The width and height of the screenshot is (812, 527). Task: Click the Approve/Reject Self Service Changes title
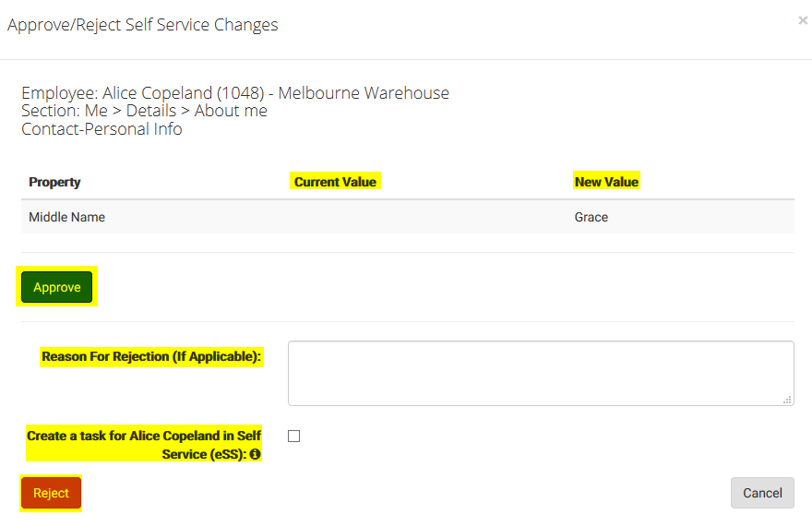click(x=143, y=24)
